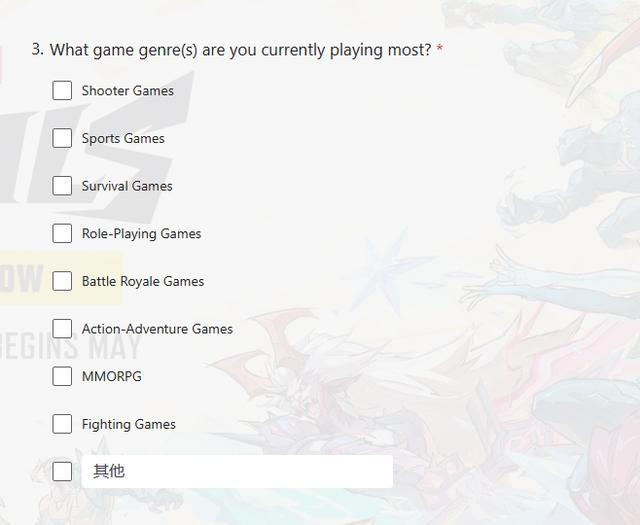The height and width of the screenshot is (525, 640).
Task: Check the box next to the 其他 field
Action: pos(62,471)
